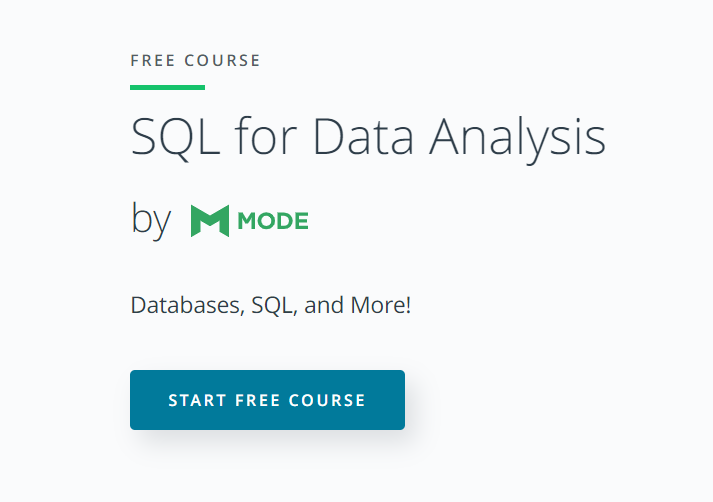Click the word SQL in the main heading
The image size is (713, 502).
tap(176, 138)
